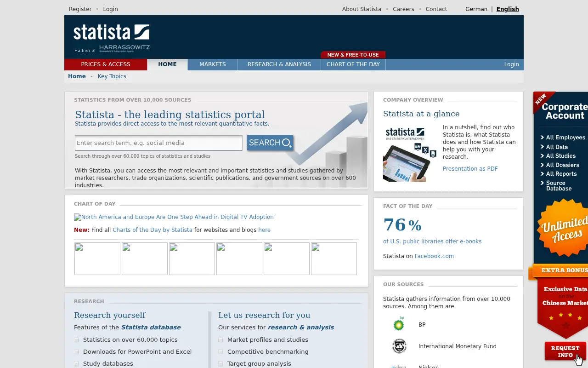588x368 pixels.
Task: Click the 'here' link for websites and blogs
Action: click(x=264, y=230)
